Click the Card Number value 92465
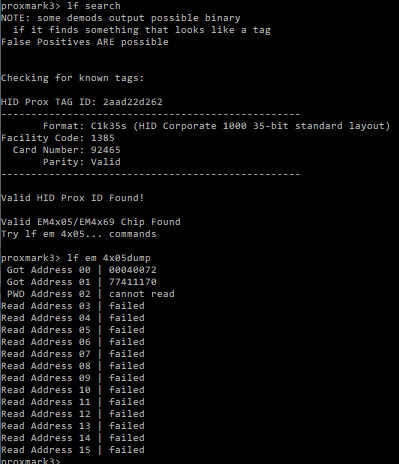This screenshot has height=464, width=399. (105, 150)
